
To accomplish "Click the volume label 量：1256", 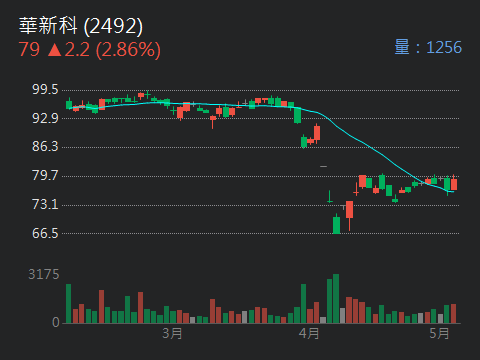I will pyautogui.click(x=428, y=47).
